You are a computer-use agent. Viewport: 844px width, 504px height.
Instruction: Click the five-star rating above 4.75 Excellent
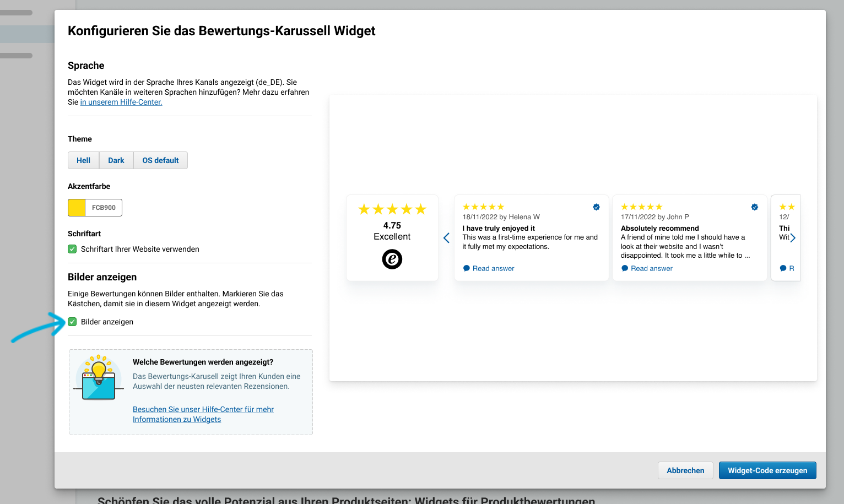click(392, 209)
